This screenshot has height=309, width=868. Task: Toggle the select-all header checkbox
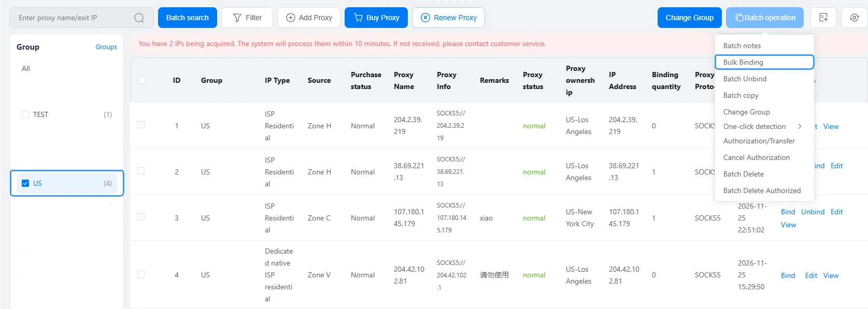click(141, 80)
